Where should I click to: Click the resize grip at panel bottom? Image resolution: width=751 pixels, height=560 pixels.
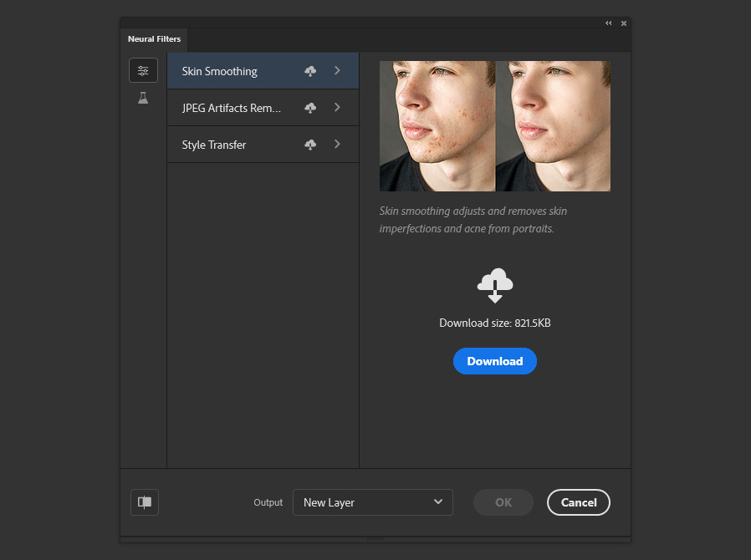click(375, 539)
